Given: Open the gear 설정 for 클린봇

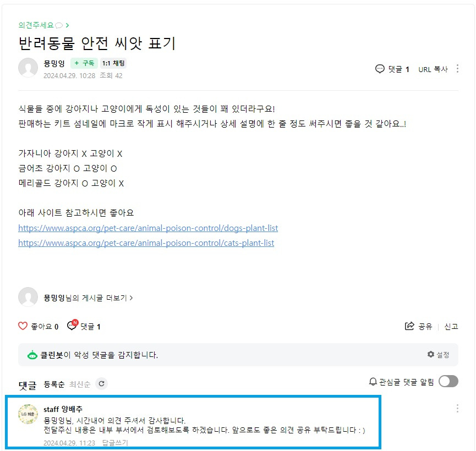Looking at the screenshot, I should pos(438,355).
